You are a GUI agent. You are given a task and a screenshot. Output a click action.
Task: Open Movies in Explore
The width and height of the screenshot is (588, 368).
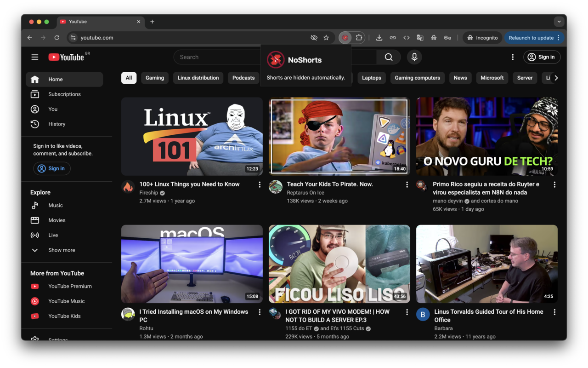[64, 220]
